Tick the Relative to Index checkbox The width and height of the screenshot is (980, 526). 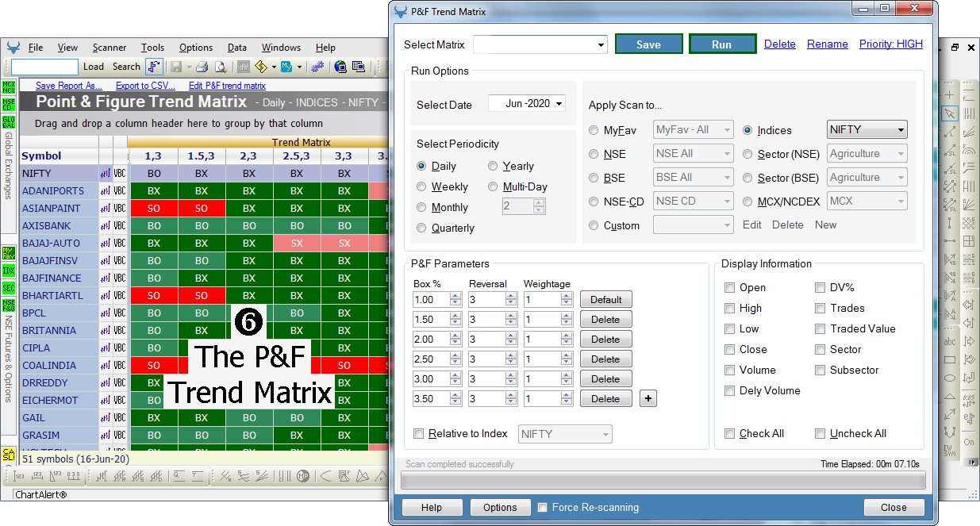point(419,433)
